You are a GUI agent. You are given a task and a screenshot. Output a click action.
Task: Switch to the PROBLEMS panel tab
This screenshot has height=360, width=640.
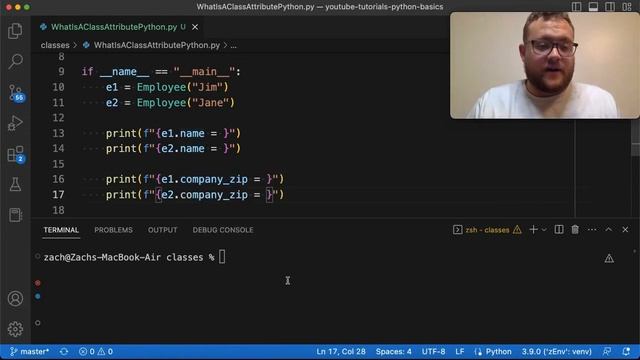[x=113, y=230]
